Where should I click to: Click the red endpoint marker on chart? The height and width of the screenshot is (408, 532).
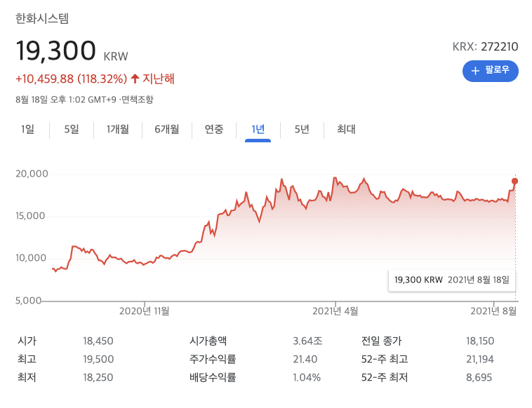pos(514,182)
